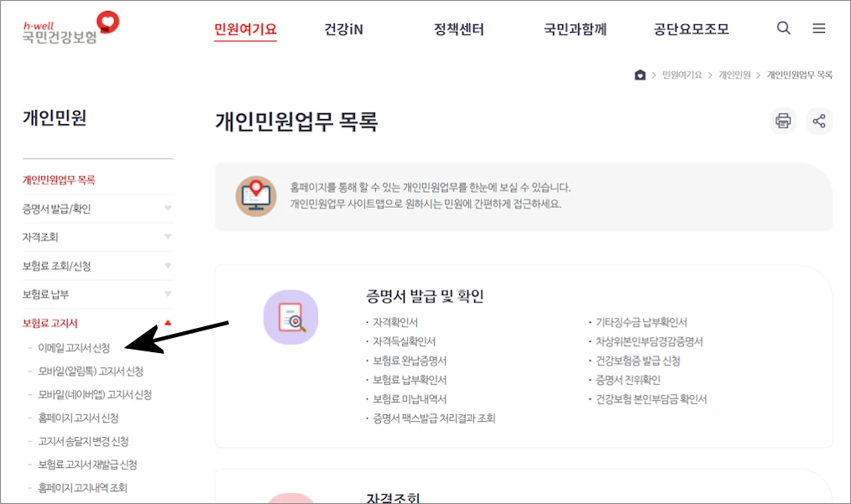This screenshot has width=851, height=504.
Task: Select 모바일(네이버앱) 고지서 신청 submenu
Action: tap(95, 394)
